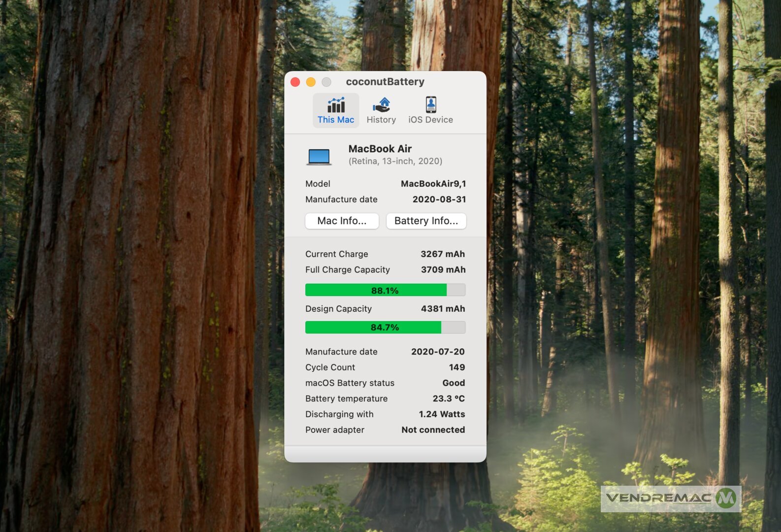This screenshot has height=532, width=781.
Task: Click the macOS Battery status Good value
Action: [454, 383]
